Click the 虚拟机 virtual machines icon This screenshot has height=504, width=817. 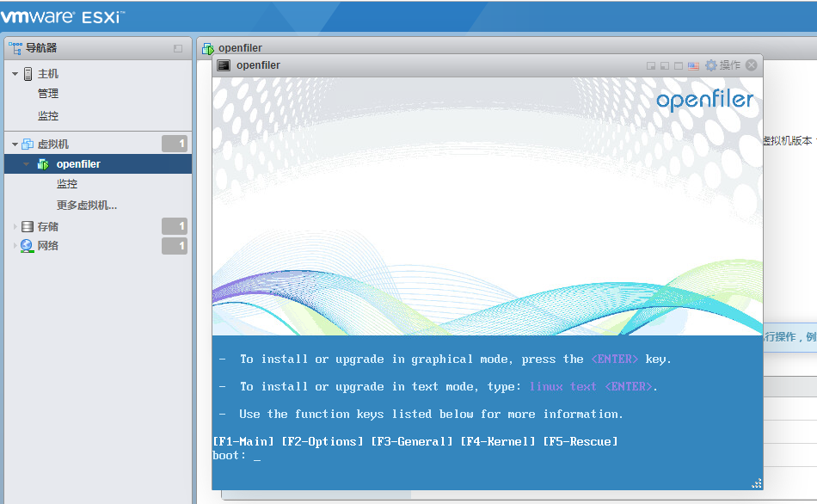pos(28,144)
